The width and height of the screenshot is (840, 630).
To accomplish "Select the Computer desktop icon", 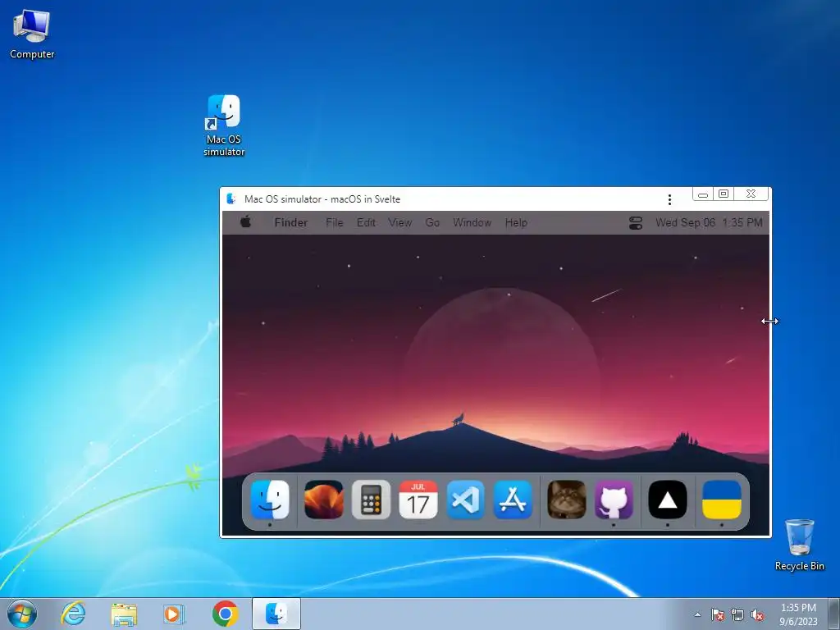I will click(32, 34).
